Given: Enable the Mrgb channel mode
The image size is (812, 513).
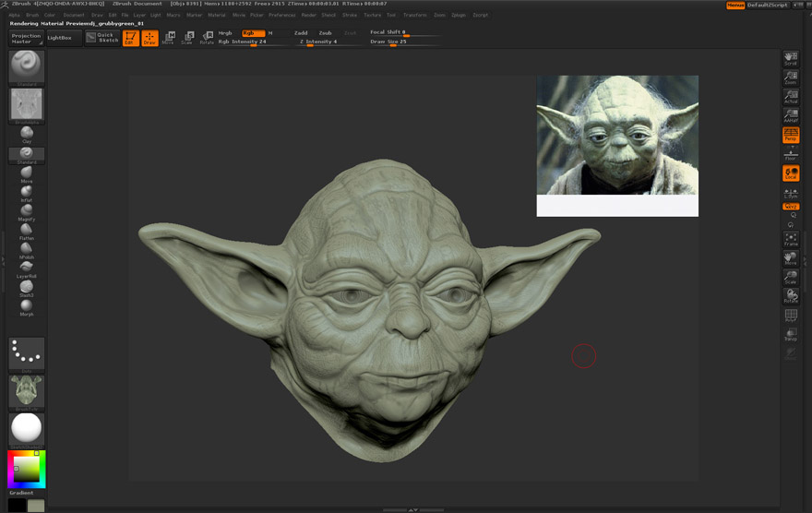Looking at the screenshot, I should click(225, 33).
